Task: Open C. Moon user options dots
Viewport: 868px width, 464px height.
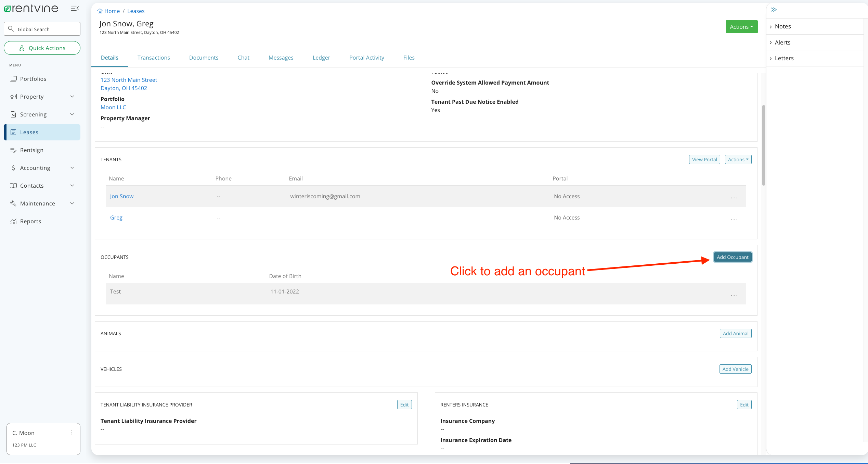Action: coord(72,432)
